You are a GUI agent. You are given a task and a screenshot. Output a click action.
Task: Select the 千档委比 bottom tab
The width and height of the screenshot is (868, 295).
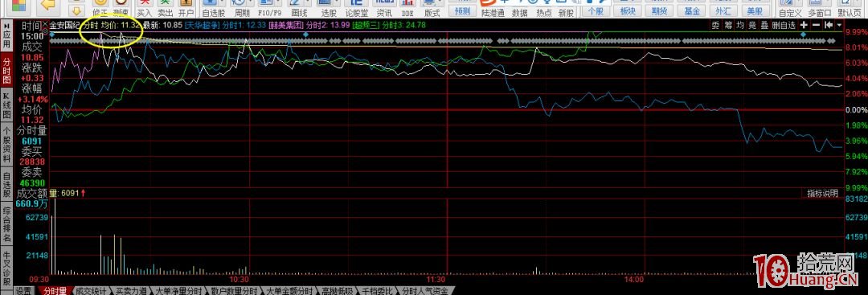pos(378,291)
